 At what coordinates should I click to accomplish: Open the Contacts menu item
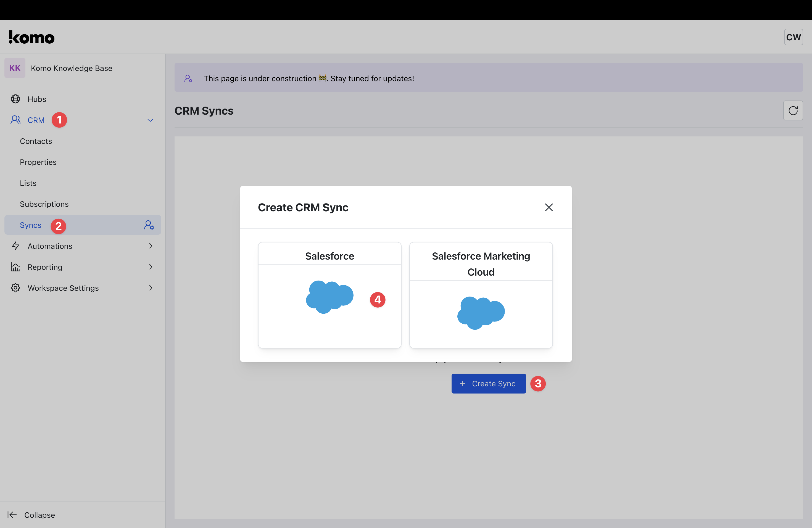click(36, 141)
